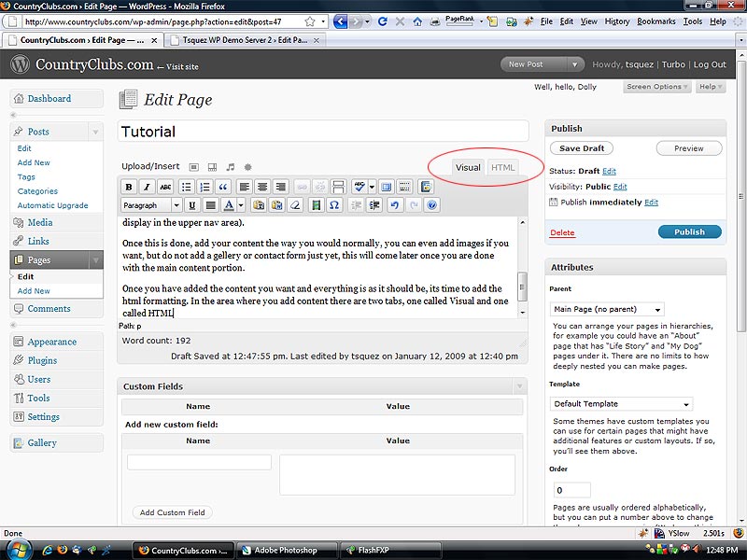Justify the text alignment
Image resolution: width=747 pixels, height=560 pixels.
click(x=210, y=205)
